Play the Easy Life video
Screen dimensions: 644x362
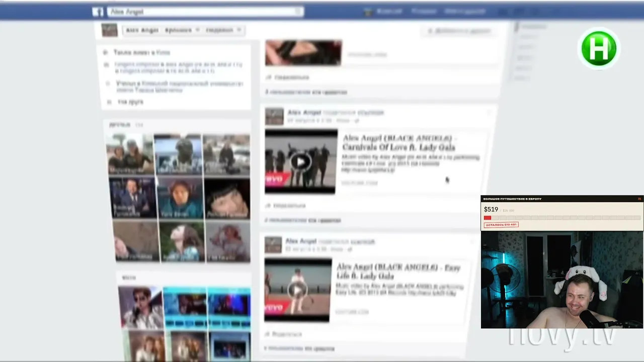click(297, 290)
